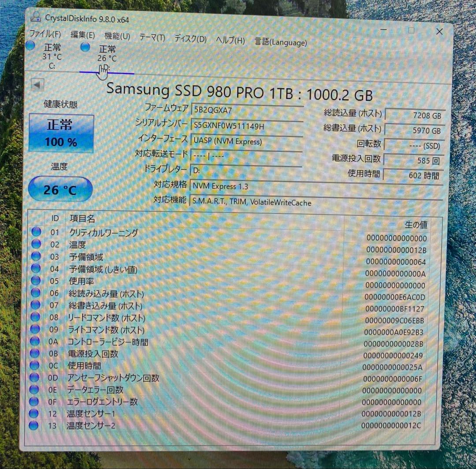
Task: Click raw value 0000000000006F
Action: [x=392, y=379]
